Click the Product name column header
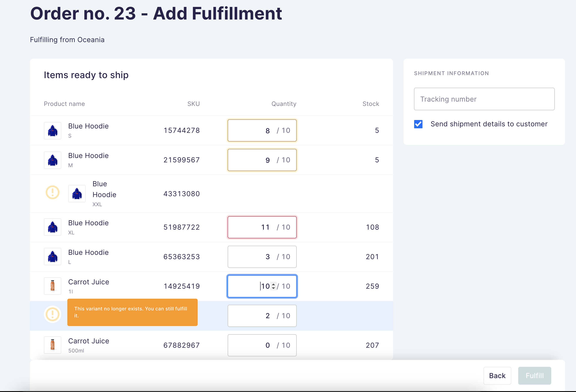 64,104
